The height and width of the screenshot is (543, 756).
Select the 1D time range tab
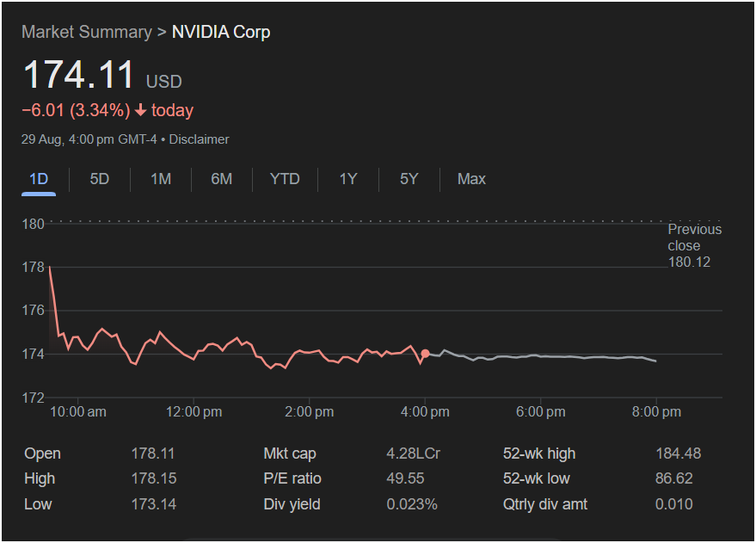[x=39, y=179]
